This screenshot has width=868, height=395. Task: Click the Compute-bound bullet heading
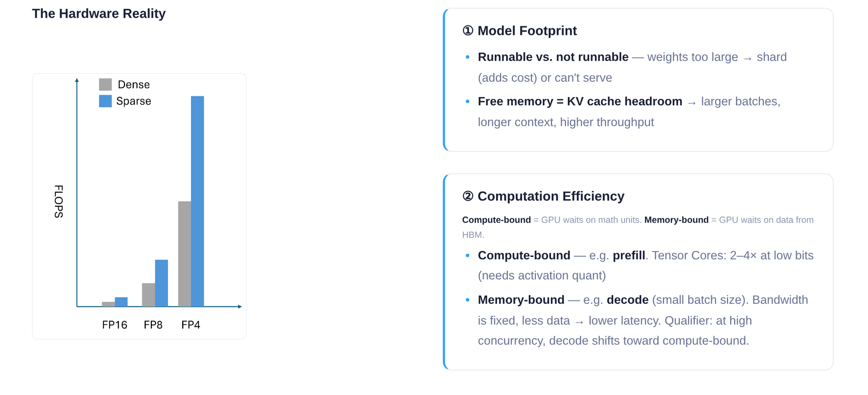tap(524, 256)
